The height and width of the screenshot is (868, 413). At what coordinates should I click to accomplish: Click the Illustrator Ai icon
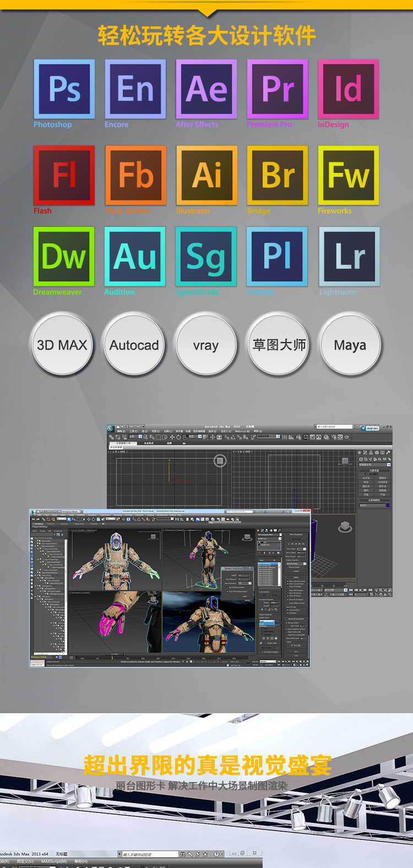tap(206, 175)
